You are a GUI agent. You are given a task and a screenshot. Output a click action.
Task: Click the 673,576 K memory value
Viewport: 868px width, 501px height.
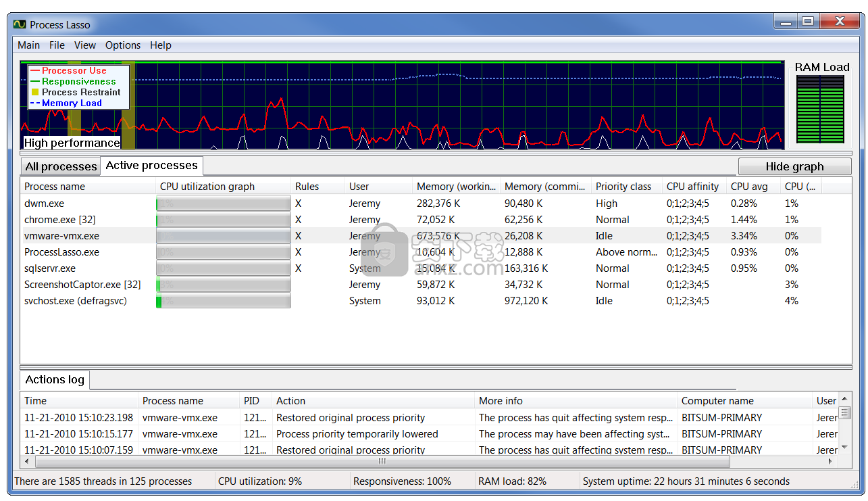point(439,236)
